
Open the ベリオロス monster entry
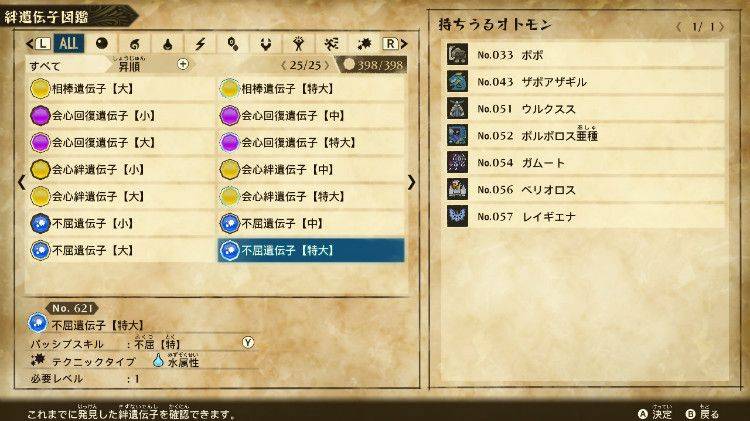[x=585, y=189]
